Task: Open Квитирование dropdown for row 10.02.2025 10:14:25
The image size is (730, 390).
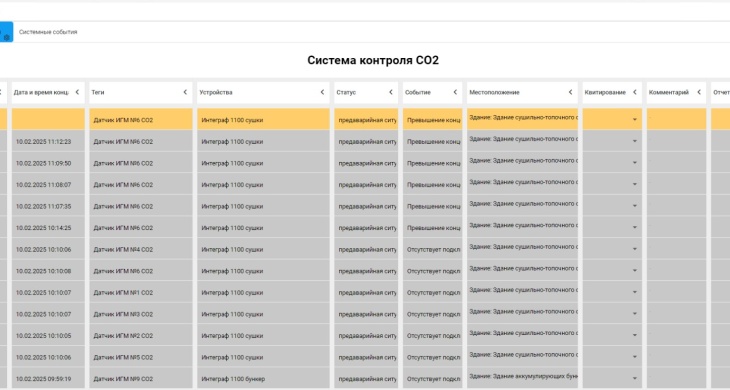Action: tap(634, 228)
